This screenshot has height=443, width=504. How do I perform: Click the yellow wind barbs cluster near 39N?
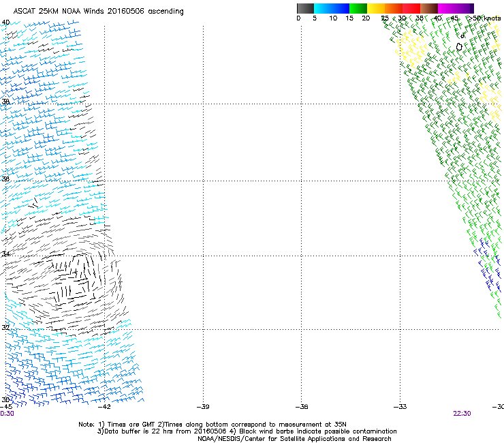411,48
